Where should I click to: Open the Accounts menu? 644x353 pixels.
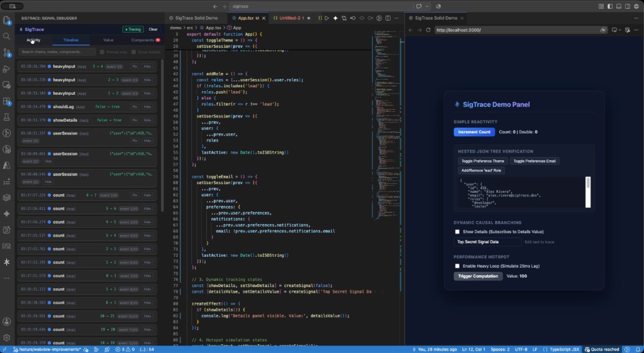click(6, 322)
